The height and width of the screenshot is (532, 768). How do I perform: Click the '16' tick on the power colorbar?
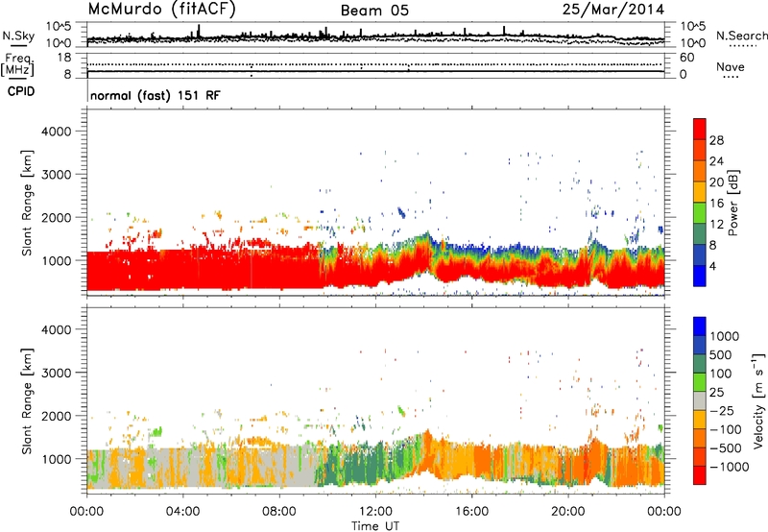tap(716, 204)
